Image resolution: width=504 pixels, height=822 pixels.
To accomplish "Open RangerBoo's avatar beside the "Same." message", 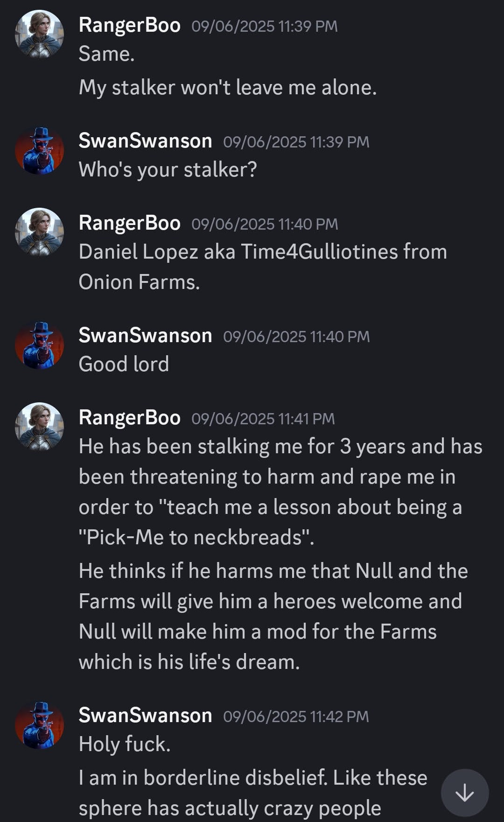I will pyautogui.click(x=39, y=34).
